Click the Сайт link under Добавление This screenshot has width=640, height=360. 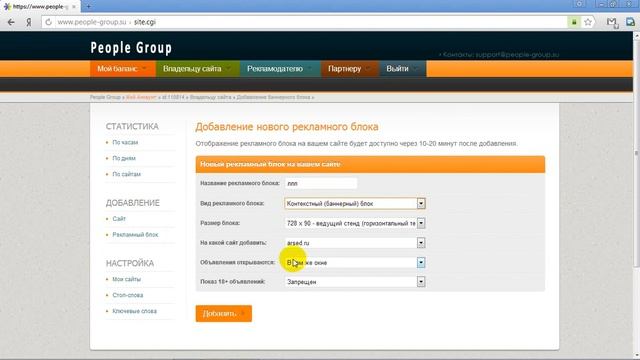(x=119, y=219)
